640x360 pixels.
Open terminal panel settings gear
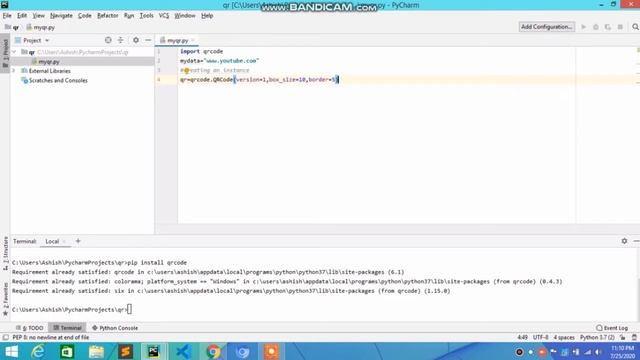tap(624, 241)
